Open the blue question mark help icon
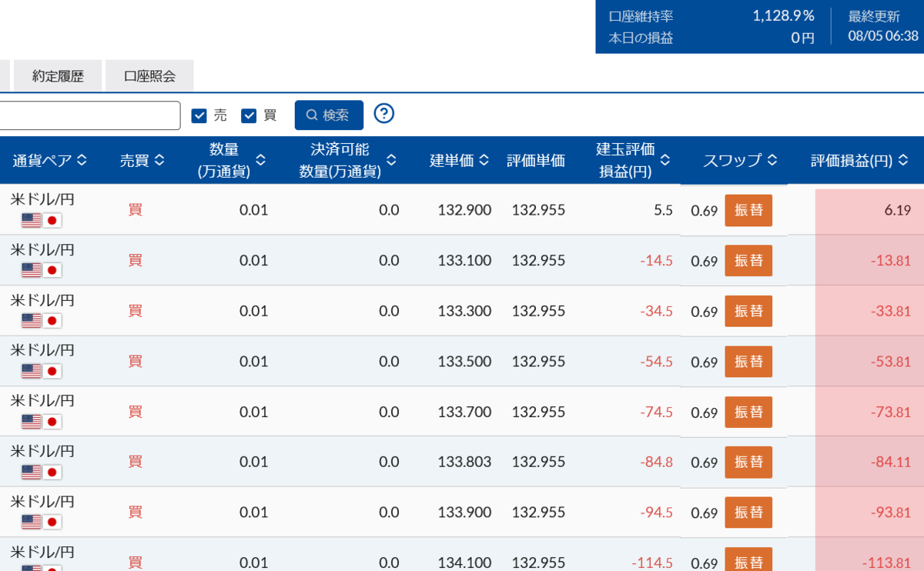Screen dimensions: 924x571 click(384, 114)
